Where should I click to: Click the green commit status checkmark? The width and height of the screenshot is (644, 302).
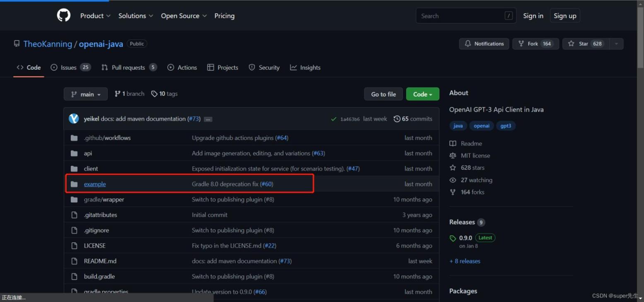[x=333, y=119]
